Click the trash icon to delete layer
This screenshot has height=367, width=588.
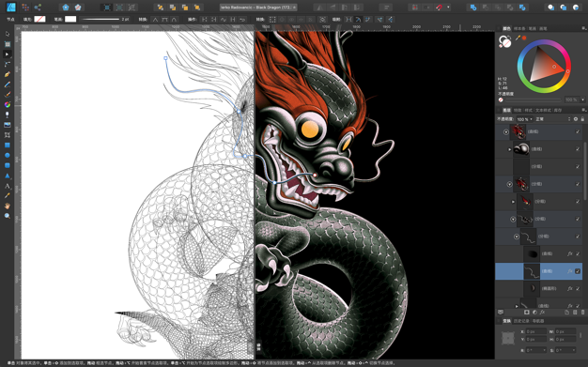(x=582, y=313)
